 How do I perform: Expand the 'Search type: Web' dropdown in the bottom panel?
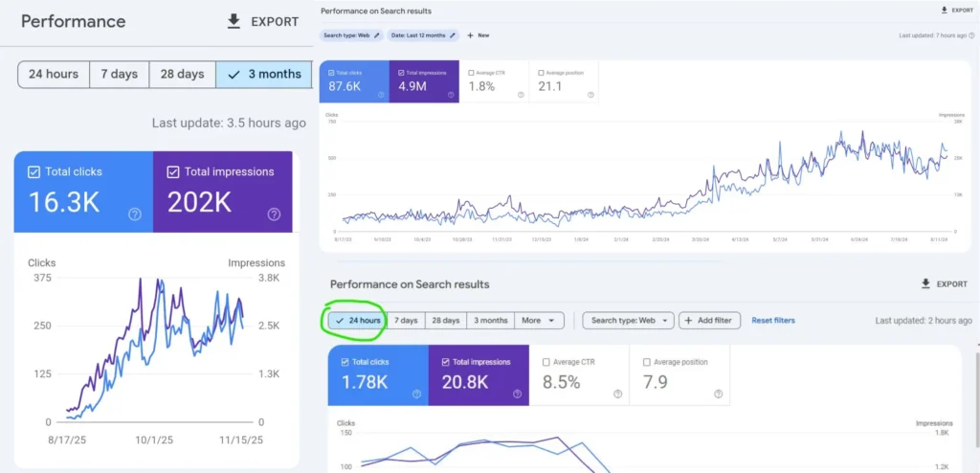click(627, 321)
